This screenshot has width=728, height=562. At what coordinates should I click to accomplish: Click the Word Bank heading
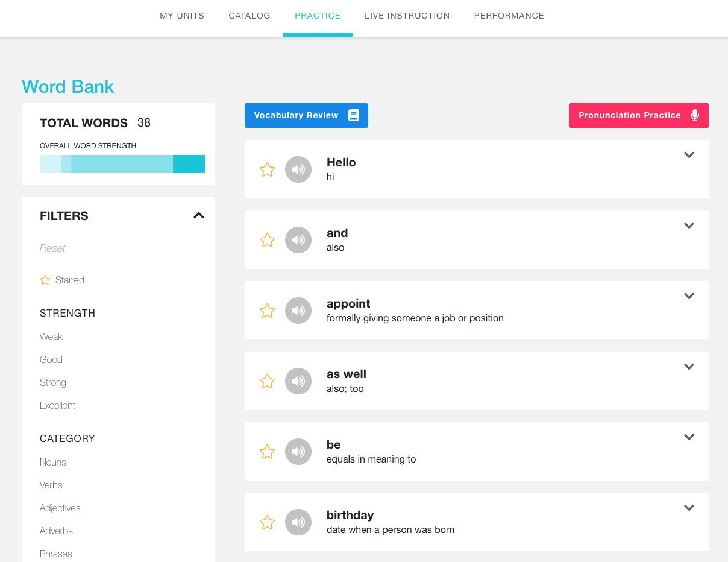pyautogui.click(x=68, y=86)
